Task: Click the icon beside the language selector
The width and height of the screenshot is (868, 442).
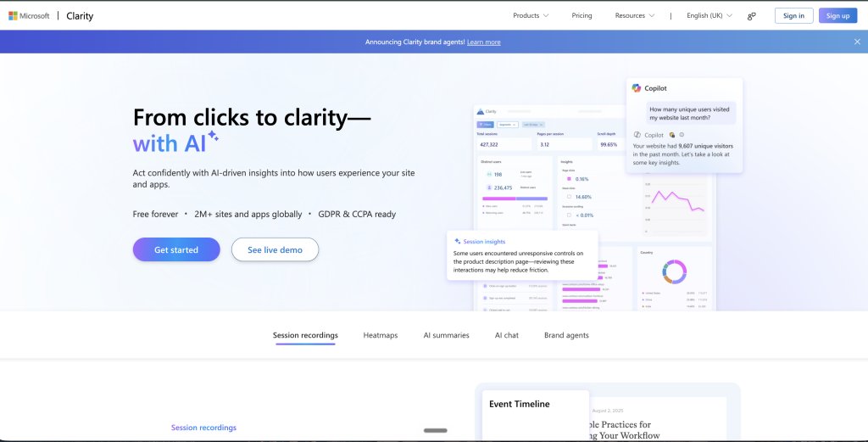Action: pyautogui.click(x=751, y=16)
